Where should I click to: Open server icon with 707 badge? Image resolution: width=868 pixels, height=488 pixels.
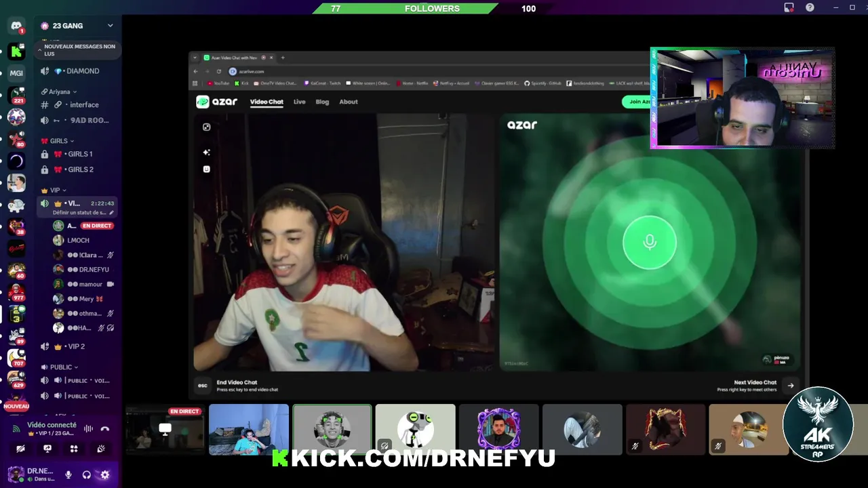16,358
